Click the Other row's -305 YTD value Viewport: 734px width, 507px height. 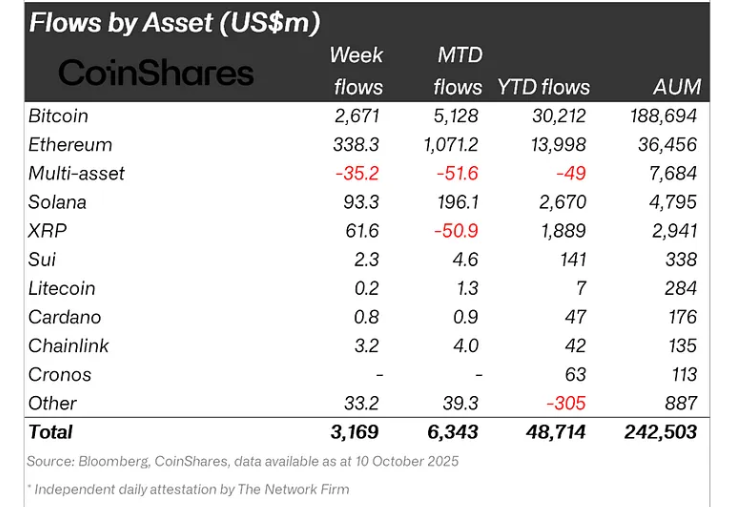566,403
